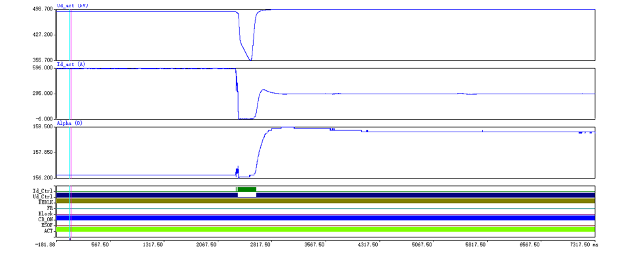Select the Id_act (A) channel label
The image size is (644, 254).
tap(69, 65)
